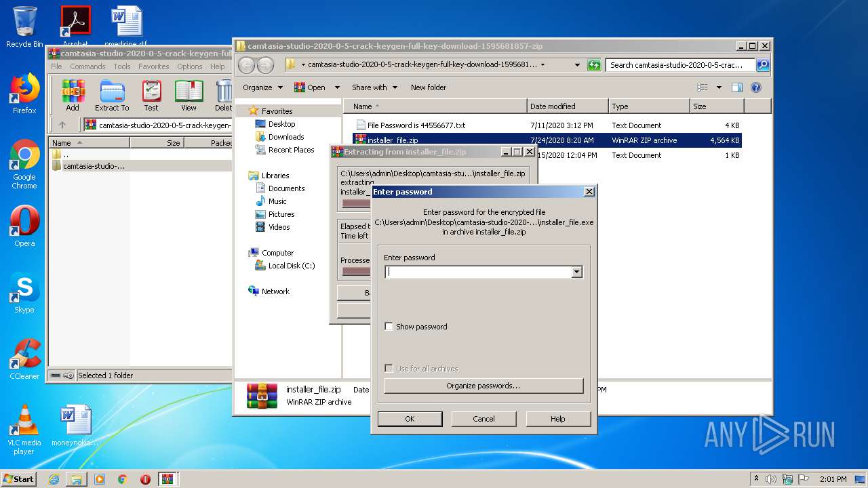Toggle the Explorer preview pane icon
The image size is (868, 488).
[737, 87]
